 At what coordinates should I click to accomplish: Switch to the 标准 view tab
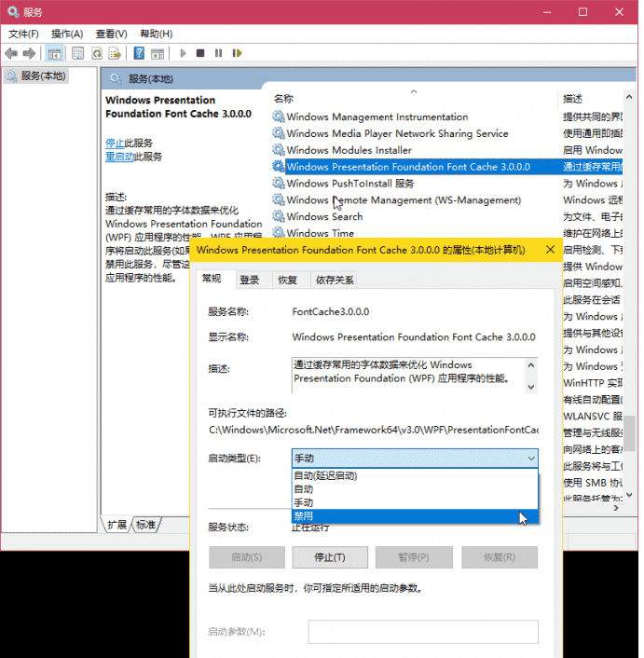pyautogui.click(x=145, y=525)
